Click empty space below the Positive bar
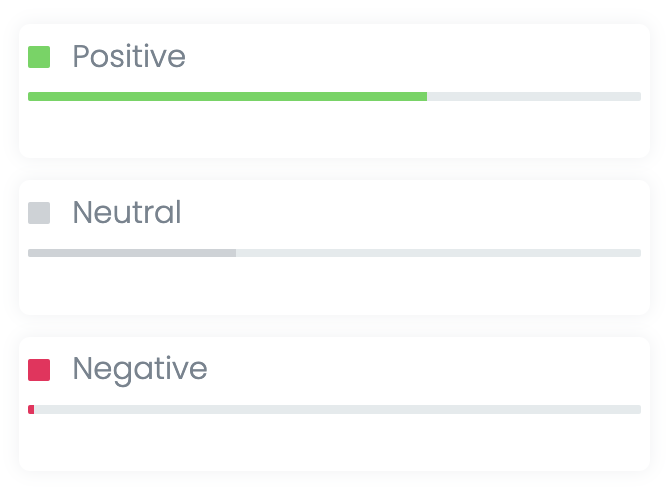The image size is (670, 502). pos(335,129)
